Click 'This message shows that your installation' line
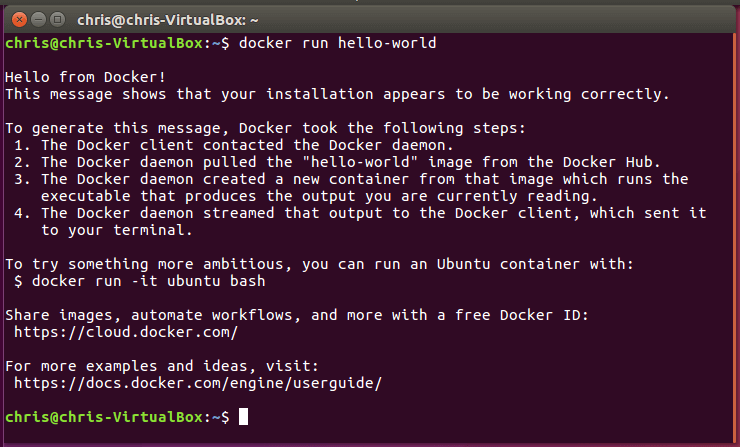Viewport: 740px width, 447px height. pyautogui.click(x=337, y=94)
